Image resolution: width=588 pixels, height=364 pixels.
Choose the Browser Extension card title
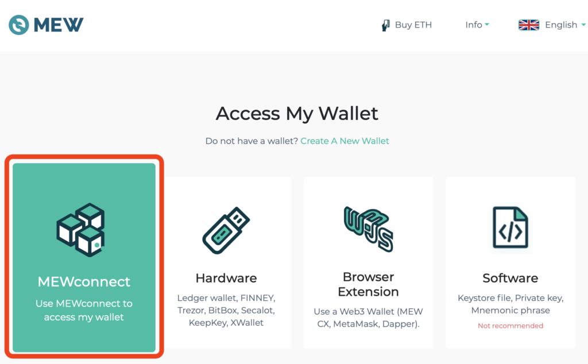click(368, 284)
